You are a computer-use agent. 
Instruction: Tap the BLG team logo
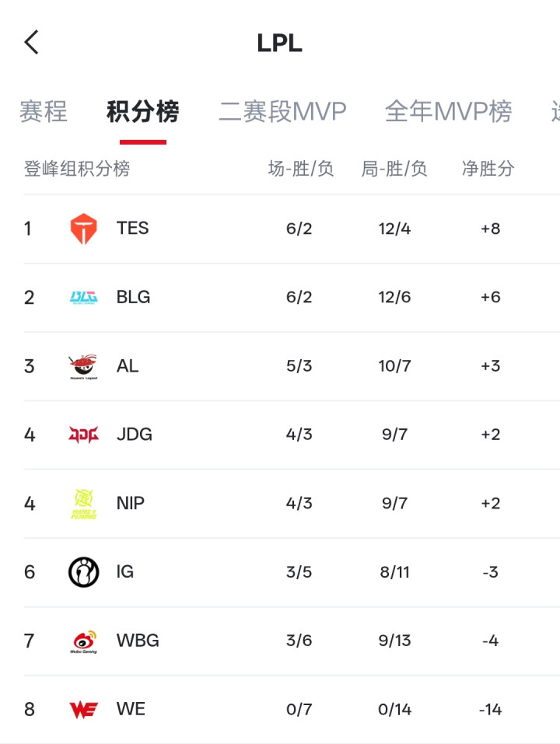(x=83, y=297)
